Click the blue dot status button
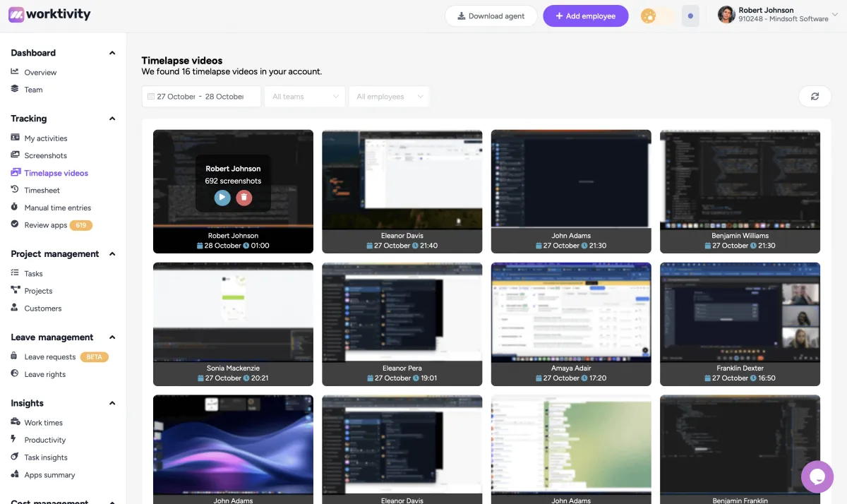 click(690, 16)
